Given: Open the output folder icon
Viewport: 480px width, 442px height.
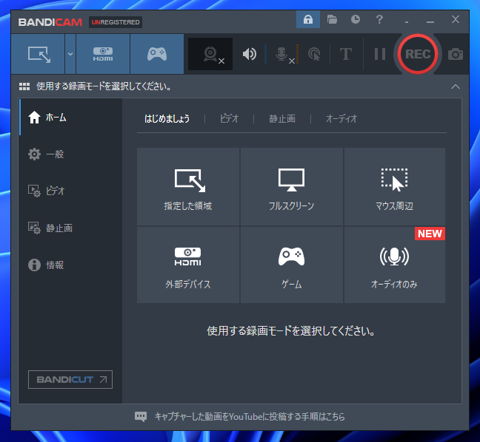Looking at the screenshot, I should 332,19.
